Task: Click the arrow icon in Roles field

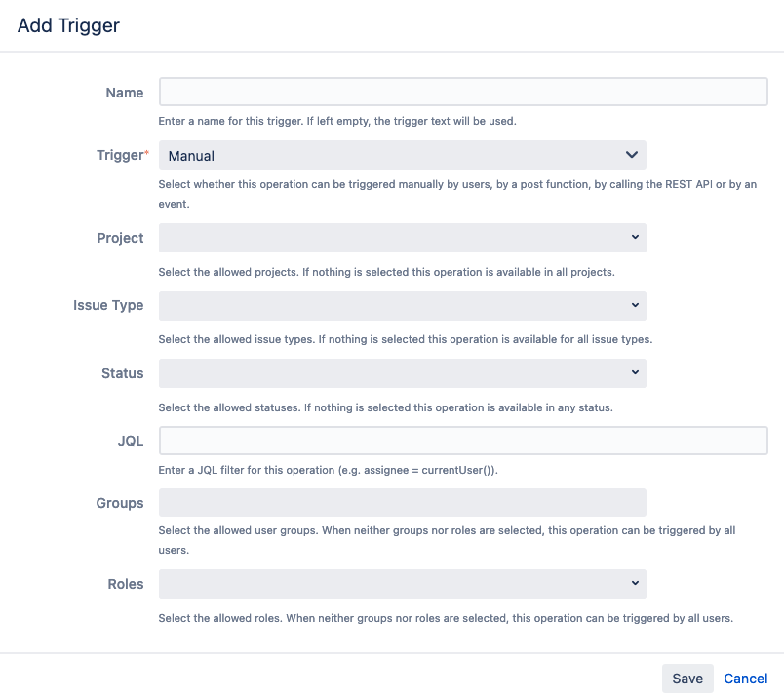Action: (635, 584)
